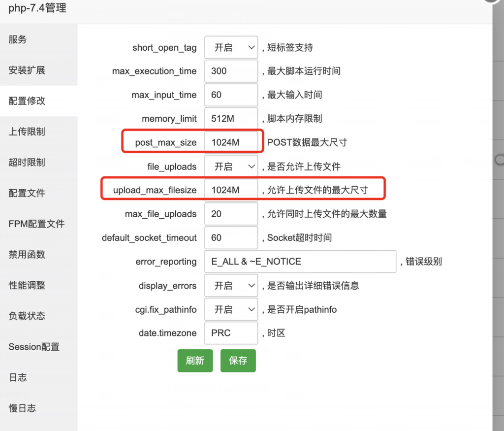This screenshot has height=431, width=504.
Task: Click the memory_limit value field
Action: point(231,119)
